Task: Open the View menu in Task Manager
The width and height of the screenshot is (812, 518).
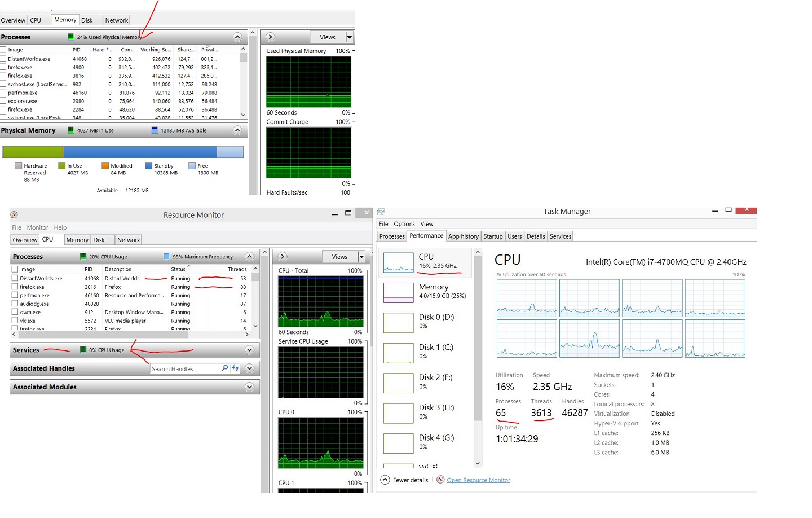Action: [x=427, y=224]
